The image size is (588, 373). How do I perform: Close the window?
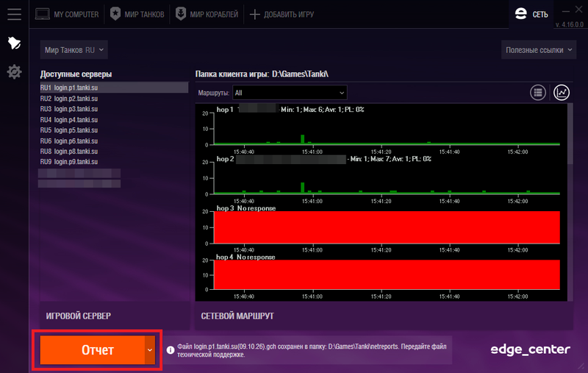pos(579,10)
